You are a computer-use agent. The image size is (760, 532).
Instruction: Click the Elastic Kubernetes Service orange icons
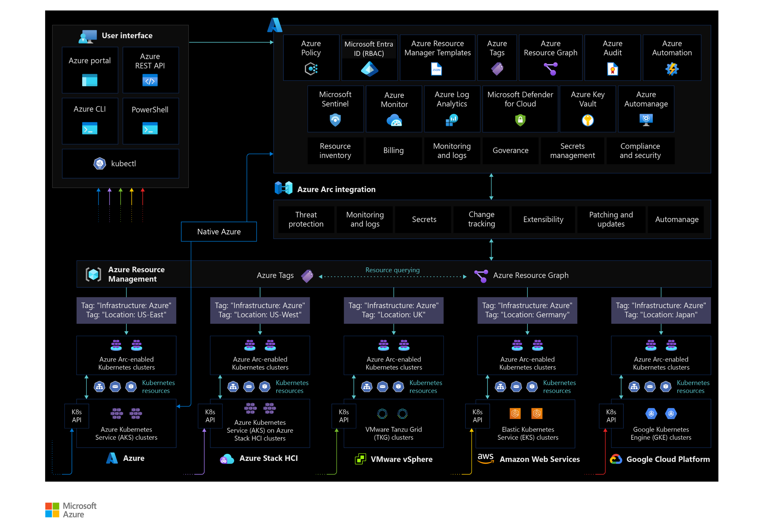[x=526, y=413]
